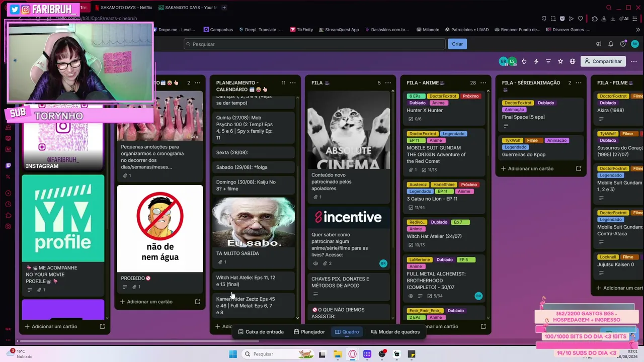Open the browser extensions puzzle icon
This screenshot has height=362, width=644.
pyautogui.click(x=595, y=19)
